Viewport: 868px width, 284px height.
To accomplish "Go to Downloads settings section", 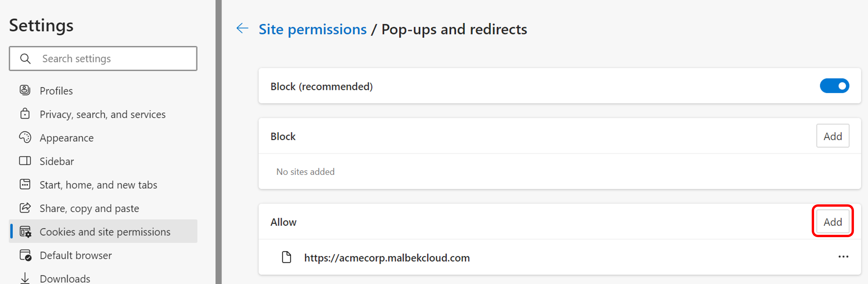I will [x=65, y=278].
